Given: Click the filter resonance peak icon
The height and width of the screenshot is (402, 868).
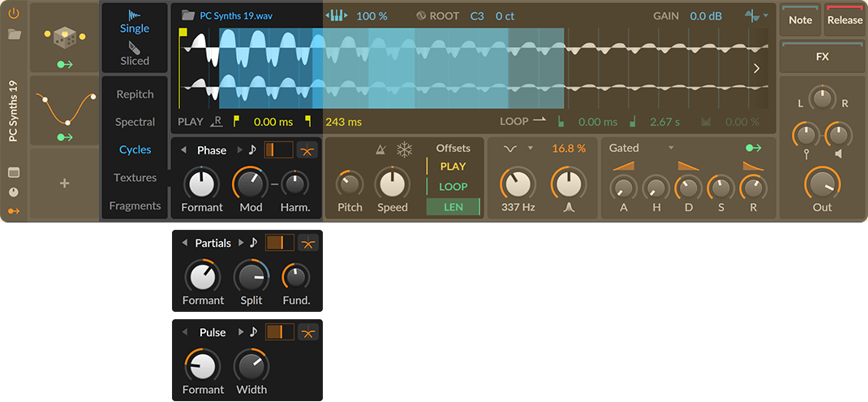Looking at the screenshot, I should pyautogui.click(x=568, y=207).
